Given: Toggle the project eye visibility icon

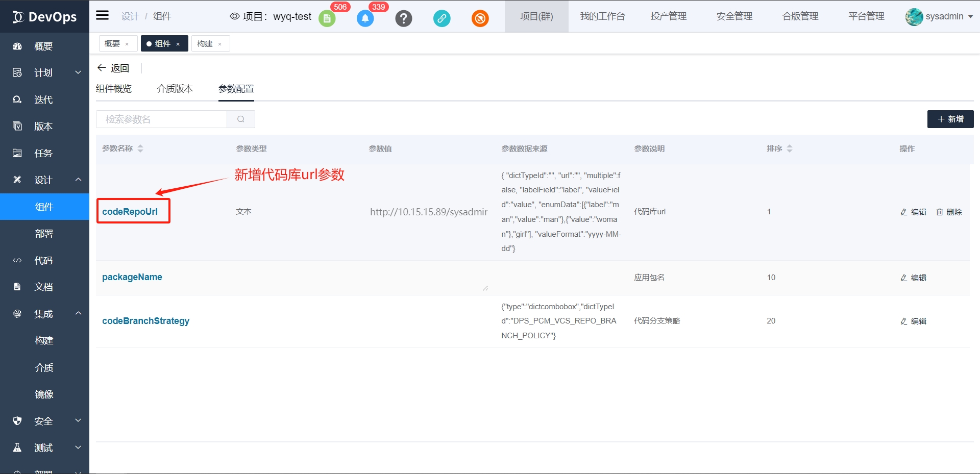Looking at the screenshot, I should coord(234,16).
